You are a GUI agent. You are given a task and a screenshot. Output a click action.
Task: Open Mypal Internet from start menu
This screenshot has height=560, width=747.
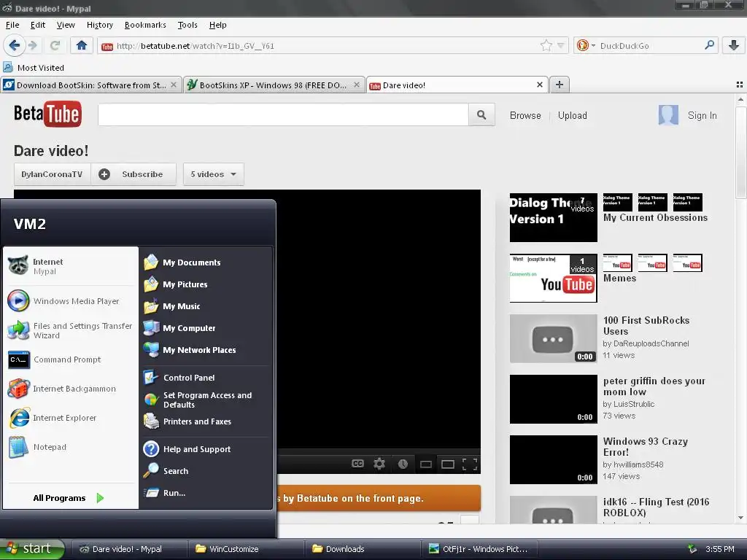(x=71, y=266)
